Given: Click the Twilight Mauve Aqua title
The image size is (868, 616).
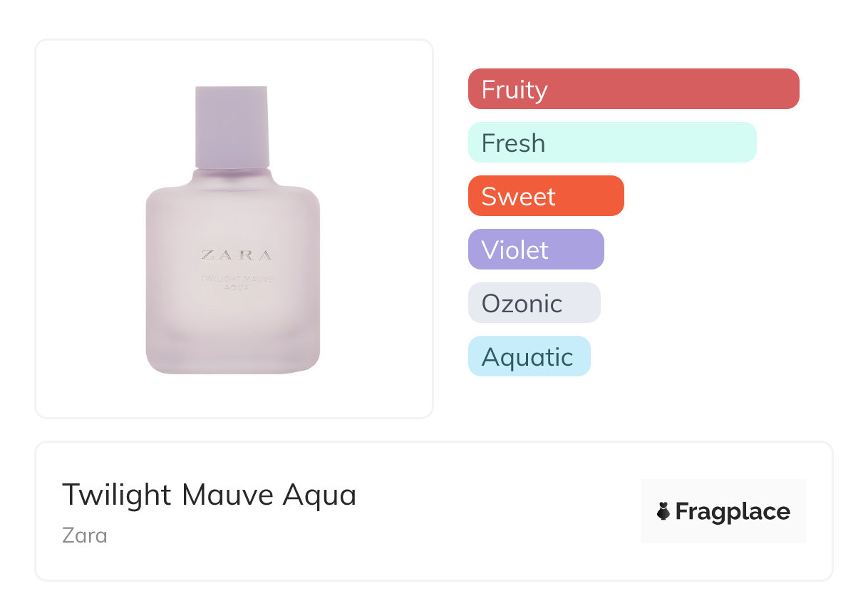Looking at the screenshot, I should 209,494.
